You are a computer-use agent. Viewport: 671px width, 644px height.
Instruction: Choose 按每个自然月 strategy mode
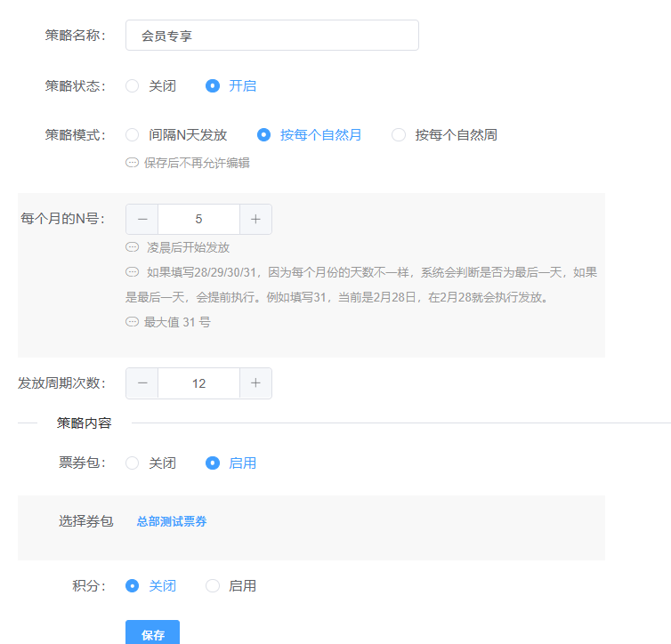point(263,135)
